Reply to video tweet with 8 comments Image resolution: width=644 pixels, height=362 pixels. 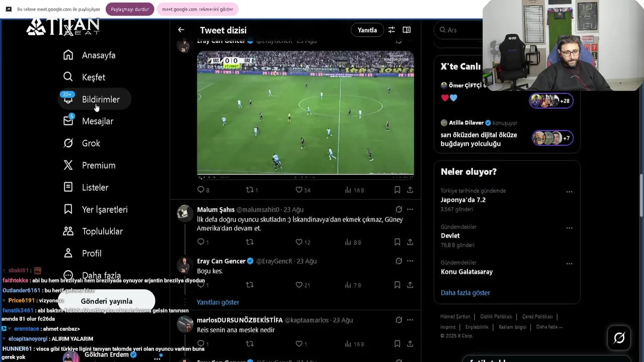point(203,190)
